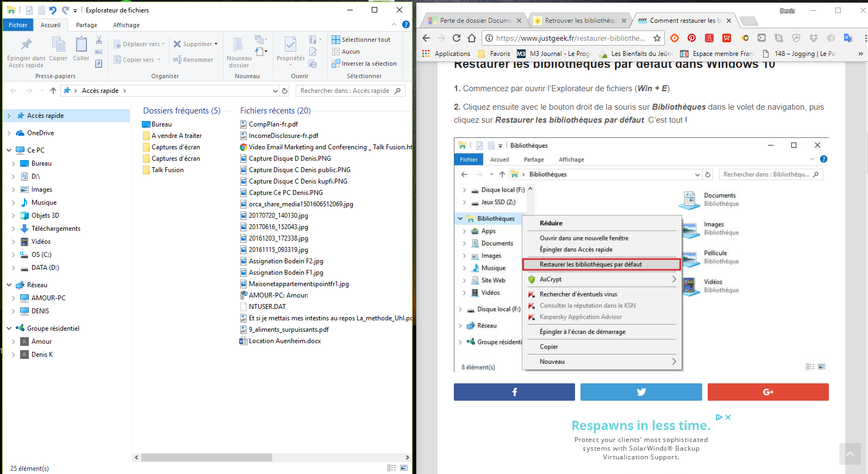Click the justgeek.fr URL address field

[x=571, y=38]
